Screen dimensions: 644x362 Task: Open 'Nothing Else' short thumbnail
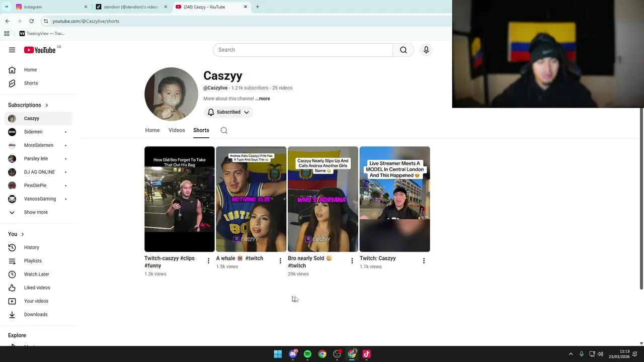coord(251,199)
